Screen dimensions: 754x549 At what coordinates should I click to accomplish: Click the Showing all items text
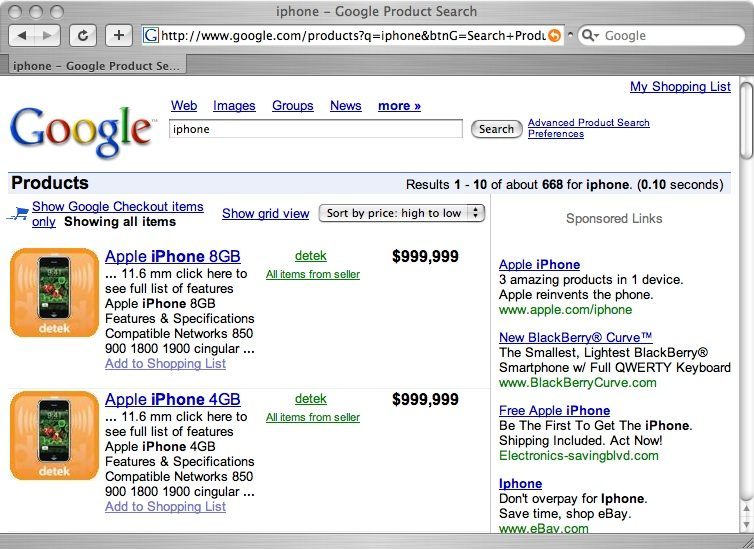coord(120,222)
